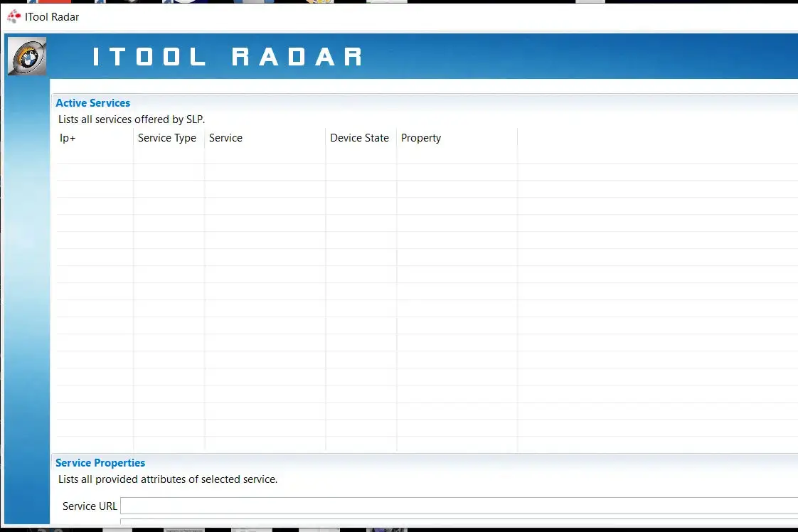Select first empty cell under Device State
The image size is (798, 532).
click(x=361, y=155)
